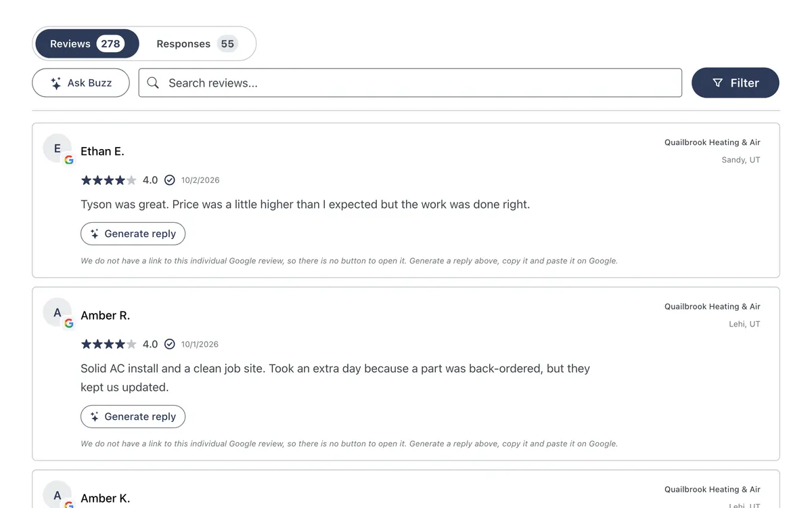Image resolution: width=812 pixels, height=508 pixels.
Task: Generate reply for Amber R.'s review
Action: pos(133,417)
